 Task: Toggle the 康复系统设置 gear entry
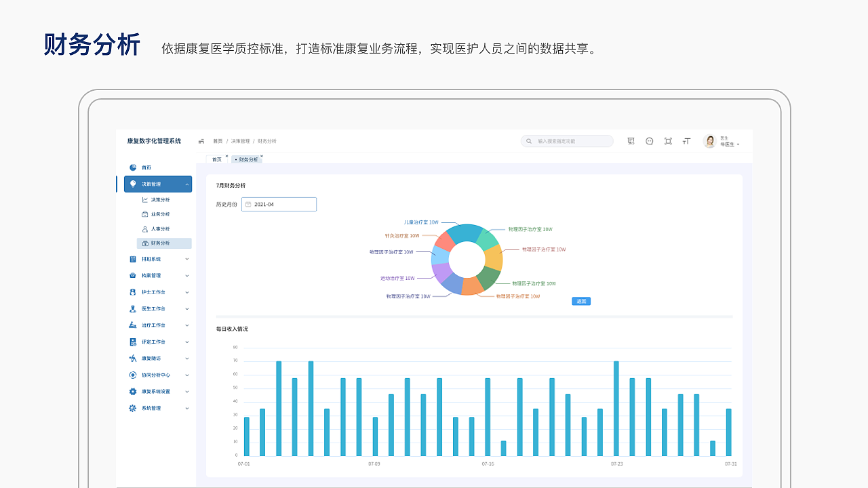(133, 391)
